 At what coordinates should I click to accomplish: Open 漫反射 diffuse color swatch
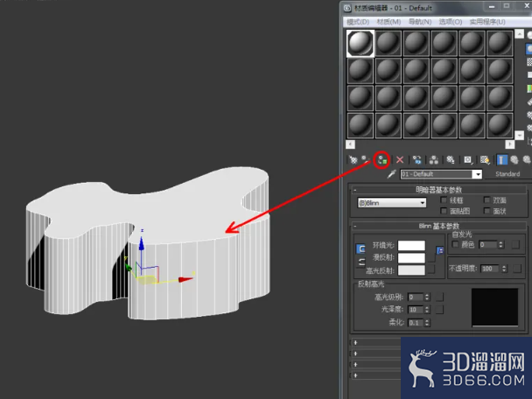[411, 258]
